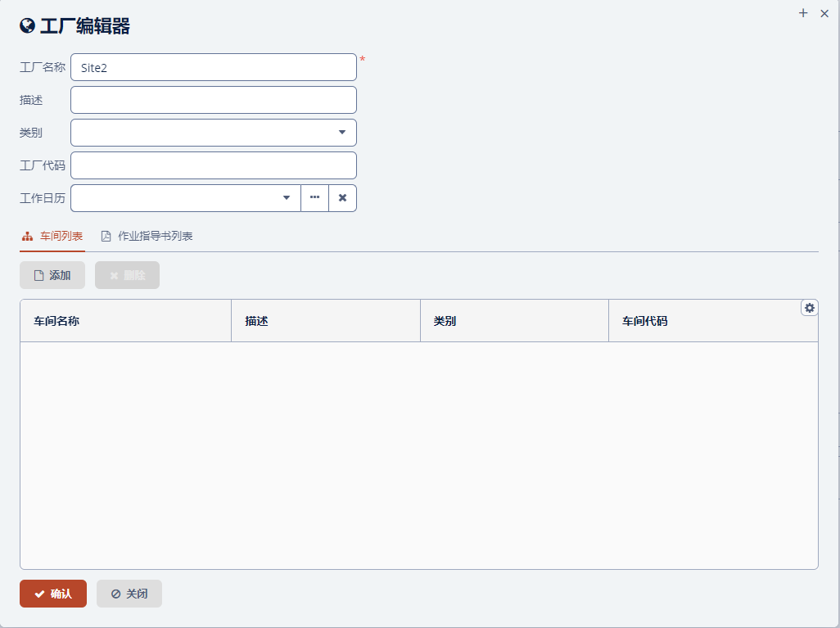Image resolution: width=840 pixels, height=628 pixels.
Task: Click the PDF icon on 作业指导书列表 tab
Action: 106,237
